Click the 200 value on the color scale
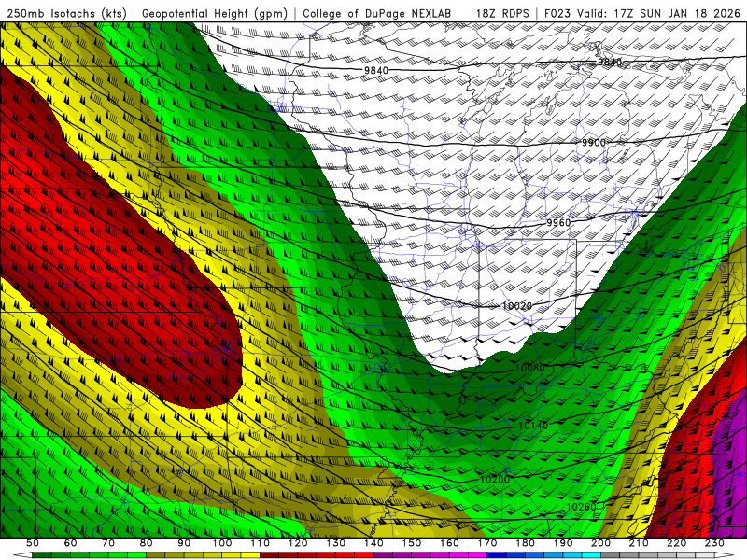 tap(601, 543)
